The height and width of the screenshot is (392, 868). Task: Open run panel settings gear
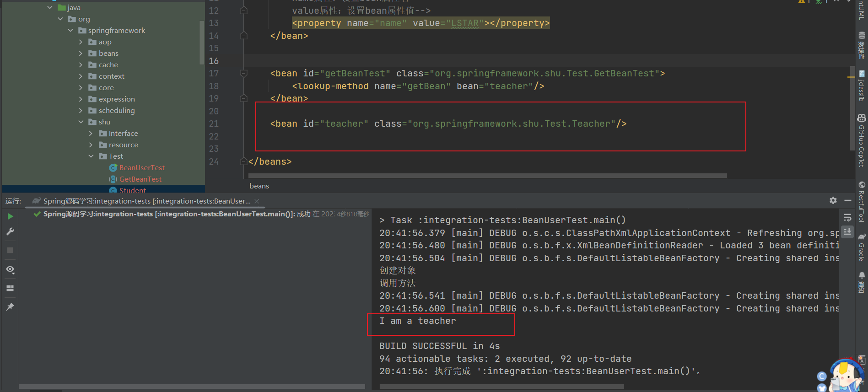pyautogui.click(x=833, y=200)
